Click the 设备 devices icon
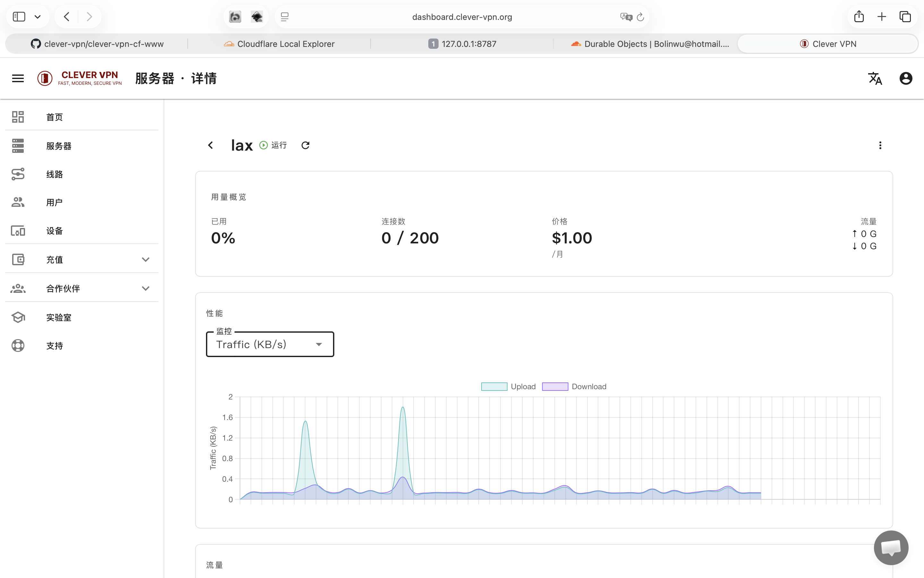Viewport: 924px width, 578px height. tap(18, 231)
